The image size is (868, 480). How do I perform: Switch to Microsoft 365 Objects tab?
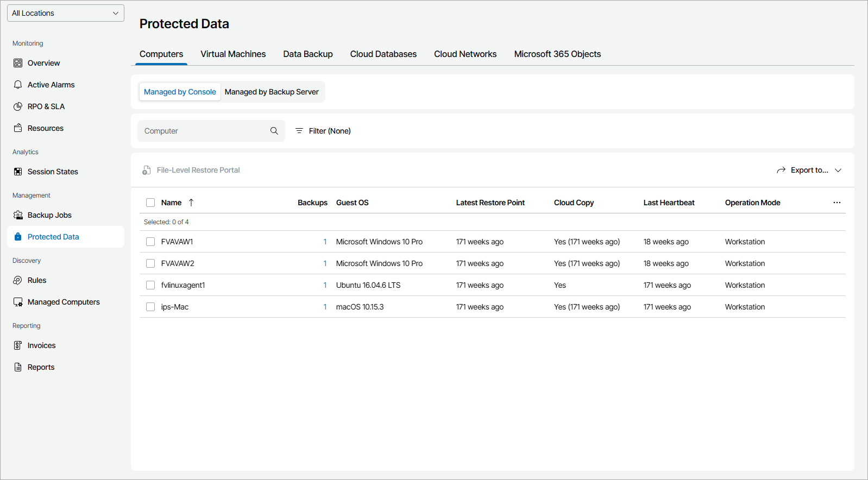tap(557, 54)
